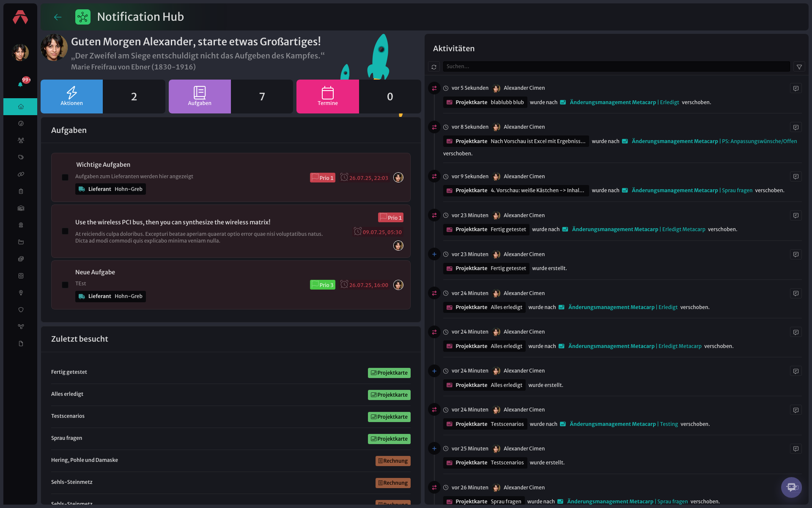
Task: Open the factory icon in sidebar
Action: pos(21,242)
